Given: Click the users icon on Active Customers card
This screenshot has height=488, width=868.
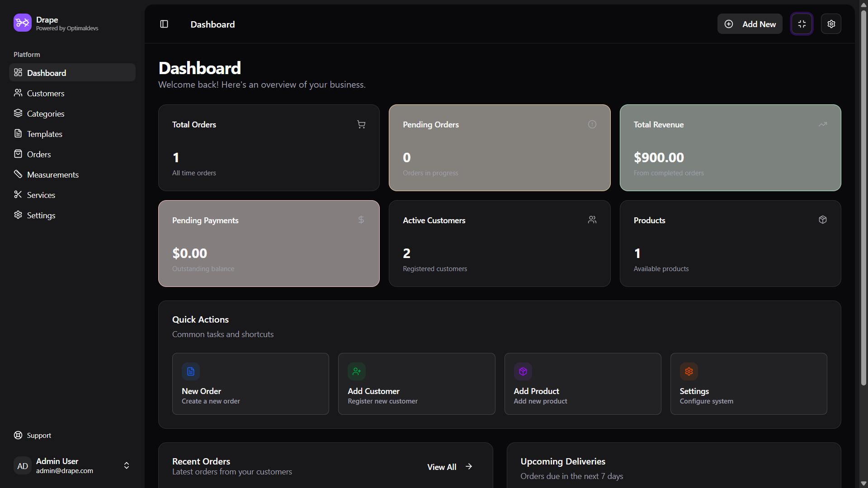Looking at the screenshot, I should (592, 220).
